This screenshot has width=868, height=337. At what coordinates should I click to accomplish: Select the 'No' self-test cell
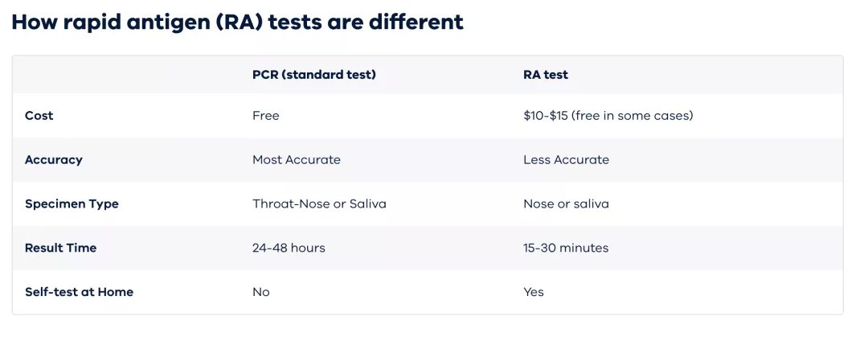pyautogui.click(x=260, y=291)
